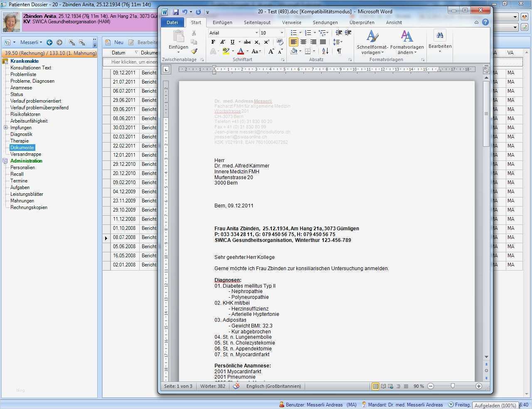Switch to the Seitenlayout ribbon tab
Image resolution: width=532 pixels, height=409 pixels.
click(257, 22)
